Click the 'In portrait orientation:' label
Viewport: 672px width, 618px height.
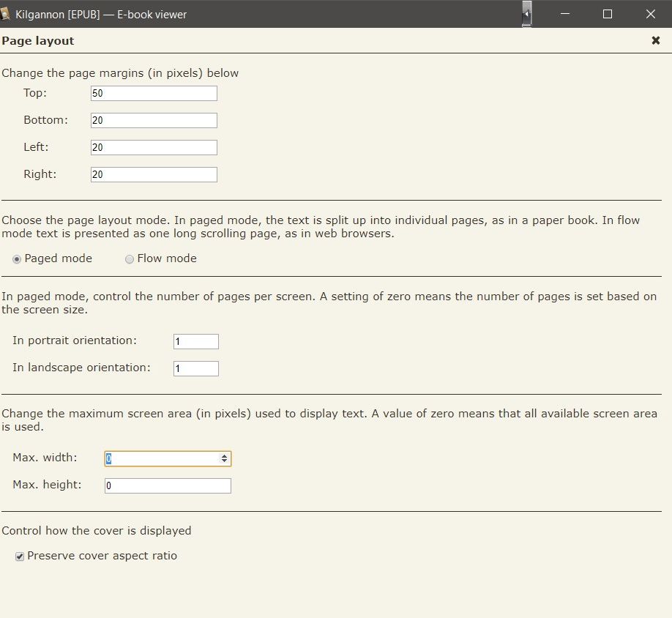click(x=75, y=340)
